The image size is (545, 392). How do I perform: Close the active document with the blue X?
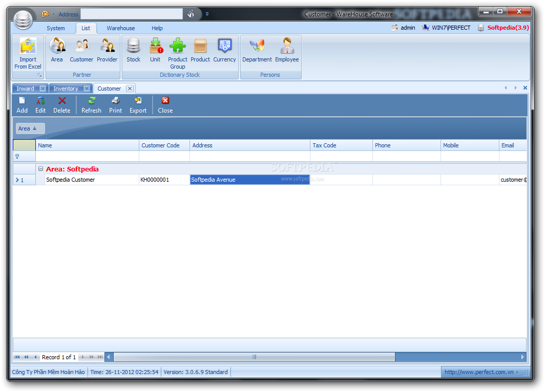point(525,88)
